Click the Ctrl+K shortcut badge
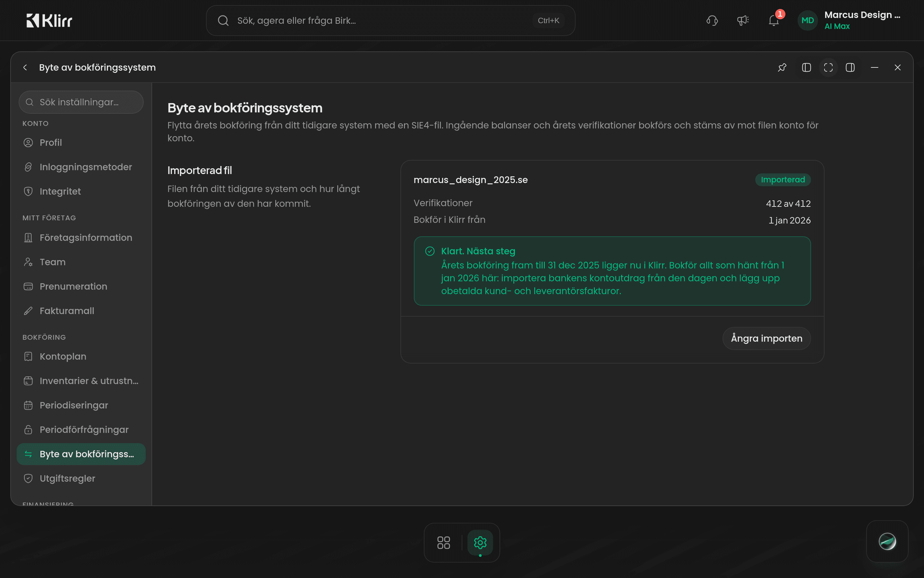The image size is (924, 578). (x=548, y=21)
